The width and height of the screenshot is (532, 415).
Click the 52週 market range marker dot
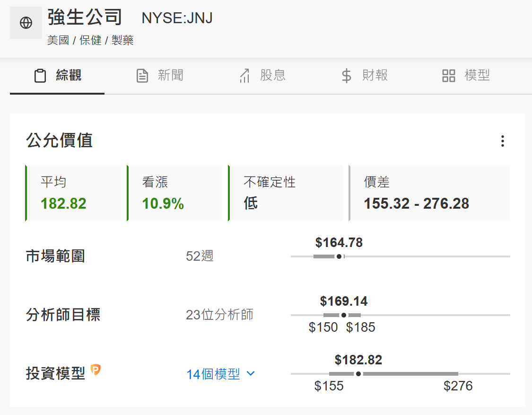[x=339, y=256]
